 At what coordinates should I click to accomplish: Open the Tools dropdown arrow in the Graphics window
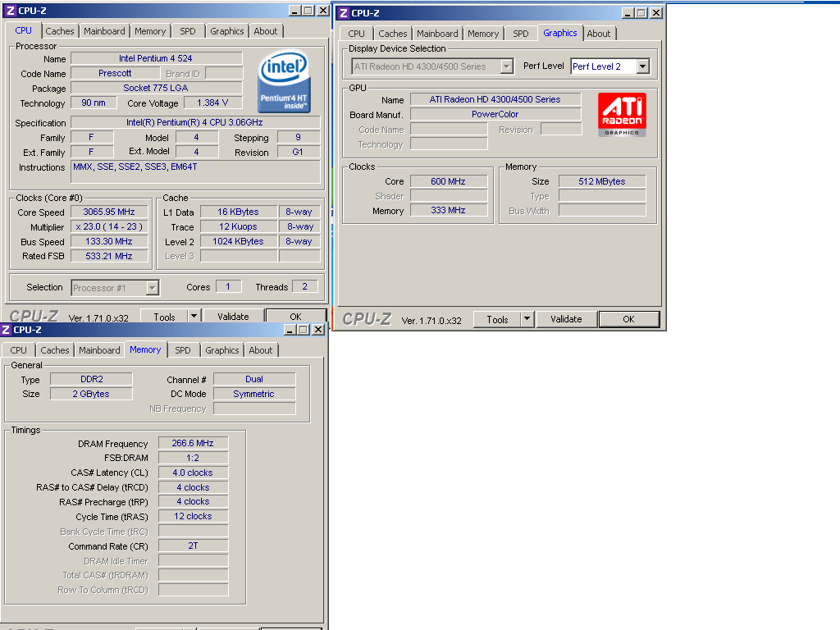coord(527,319)
